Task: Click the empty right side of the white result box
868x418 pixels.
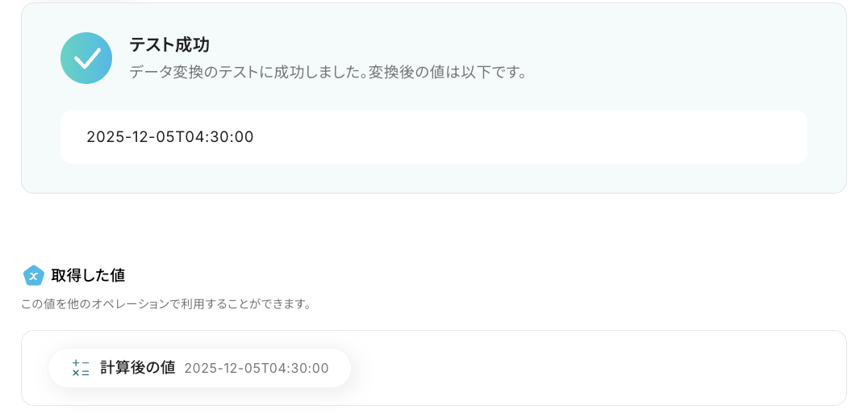Action: point(565,137)
